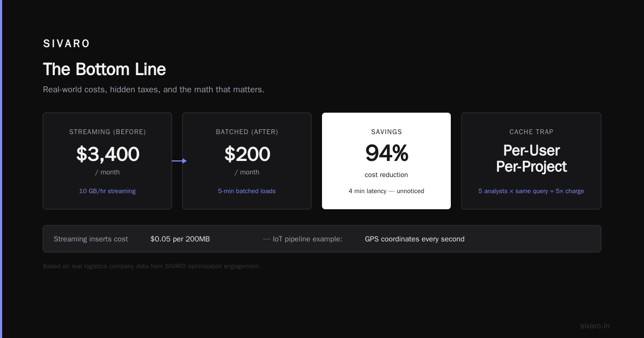Select the '$0.05 per 200MB' value
The width and height of the screenshot is (644, 338).
coord(180,239)
